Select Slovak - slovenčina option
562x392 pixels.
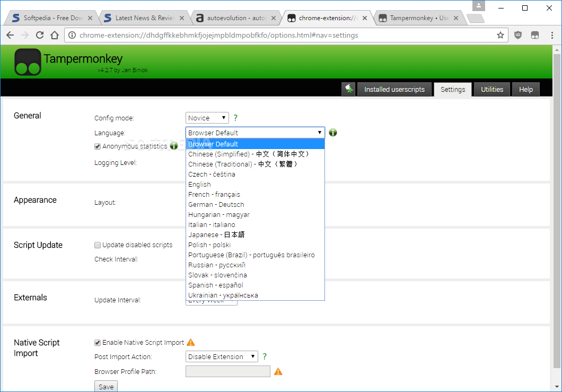coord(255,275)
